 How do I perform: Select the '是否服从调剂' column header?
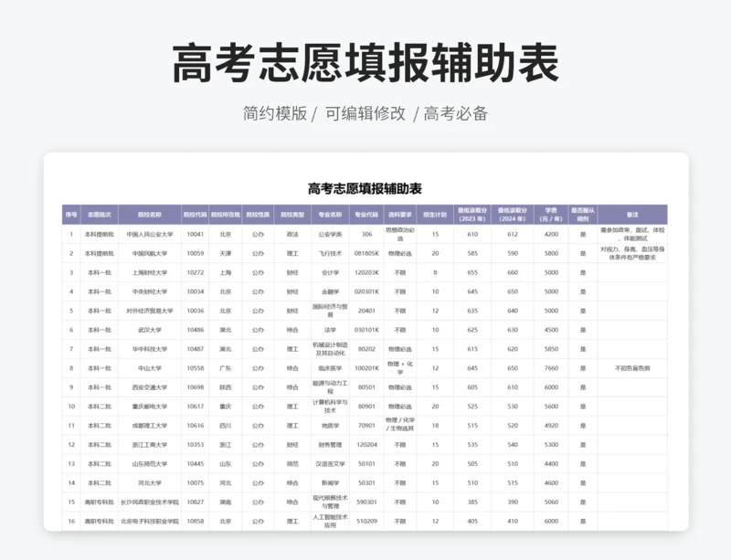tap(583, 215)
